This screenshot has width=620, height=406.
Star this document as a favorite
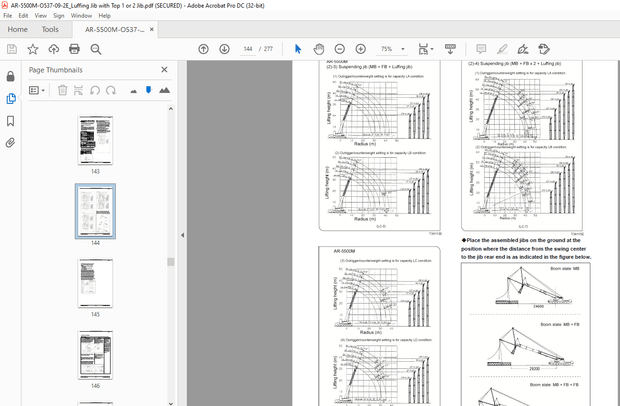point(33,49)
